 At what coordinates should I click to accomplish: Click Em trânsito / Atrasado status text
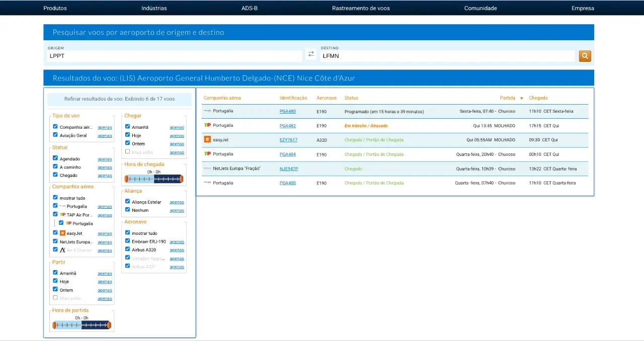(366, 126)
